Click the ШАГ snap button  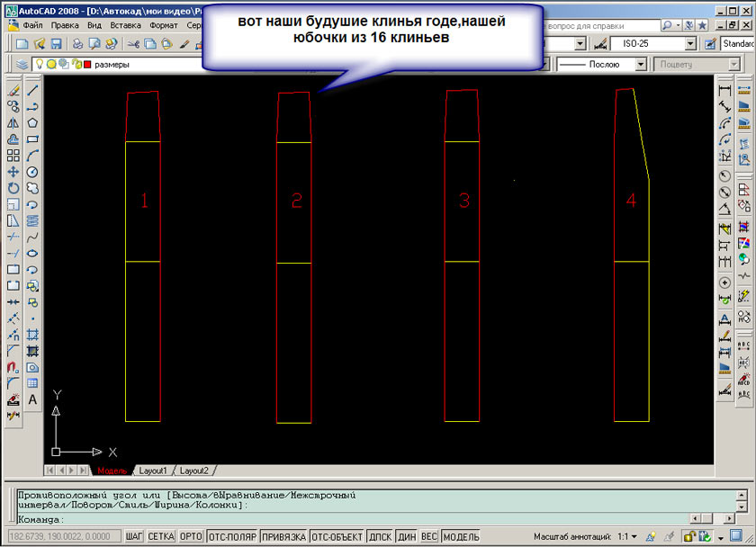(x=134, y=536)
